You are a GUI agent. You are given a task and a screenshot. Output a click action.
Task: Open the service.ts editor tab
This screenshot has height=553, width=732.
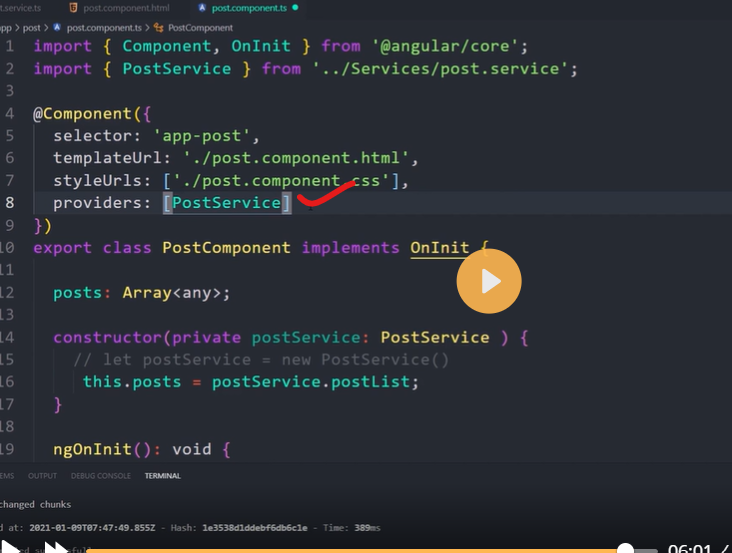pos(20,8)
